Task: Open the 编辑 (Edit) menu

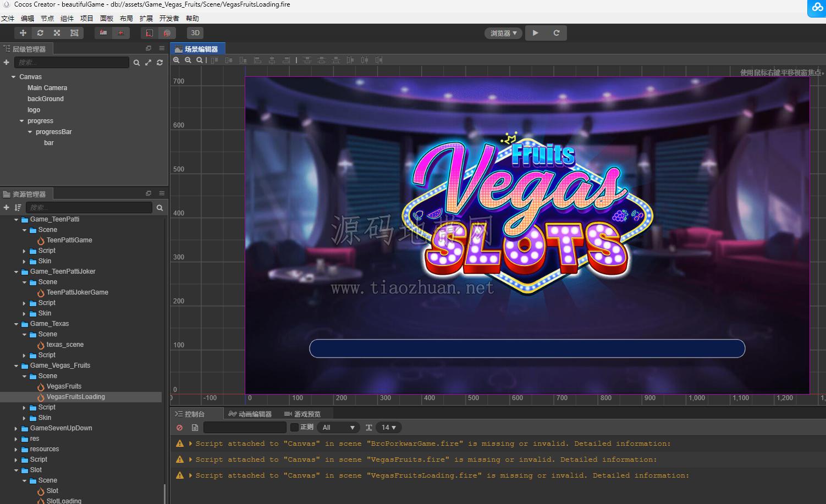Action: pyautogui.click(x=27, y=19)
